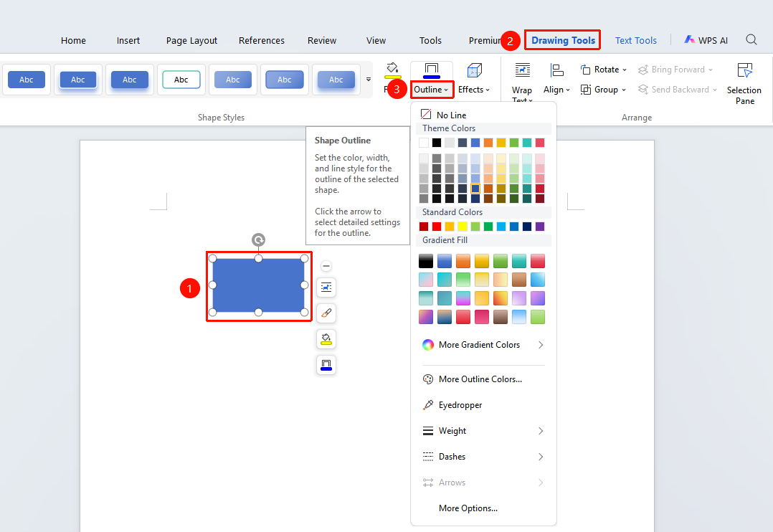Expand the Dashes submenu

483,457
